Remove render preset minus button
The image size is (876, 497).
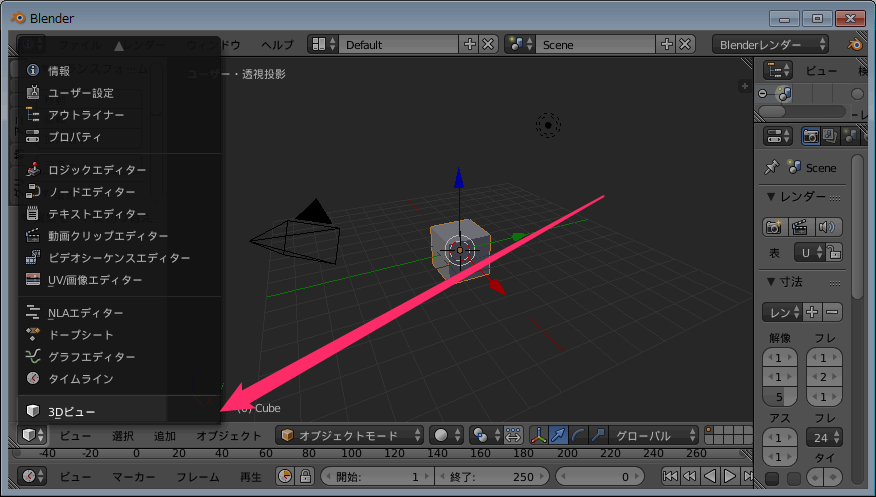(x=832, y=312)
